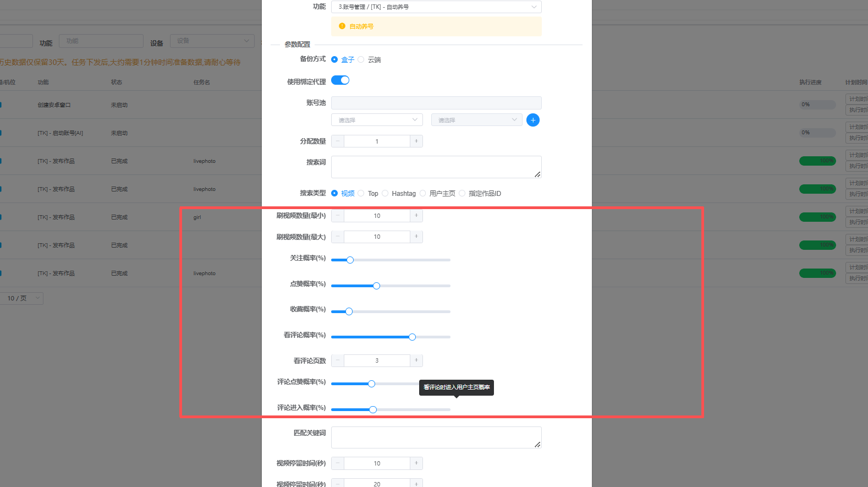Image resolution: width=868 pixels, height=487 pixels.
Task: Toggle the 使用绑定代理 switch
Action: pos(340,80)
